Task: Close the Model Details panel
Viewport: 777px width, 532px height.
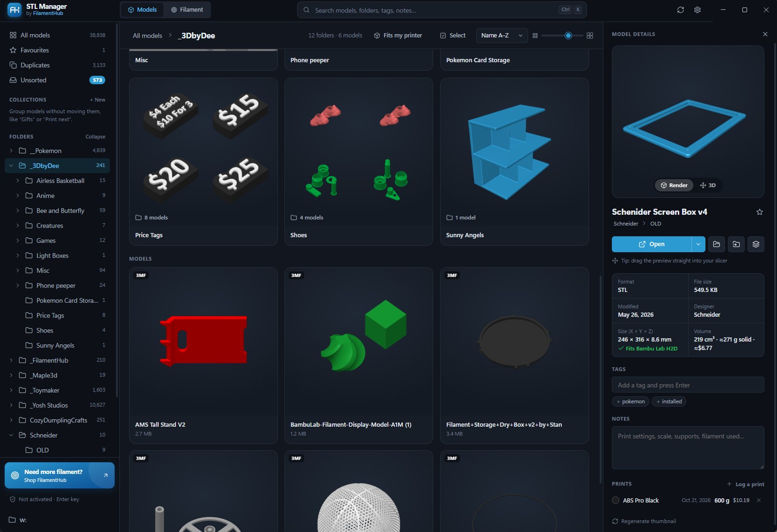Action: (765, 34)
